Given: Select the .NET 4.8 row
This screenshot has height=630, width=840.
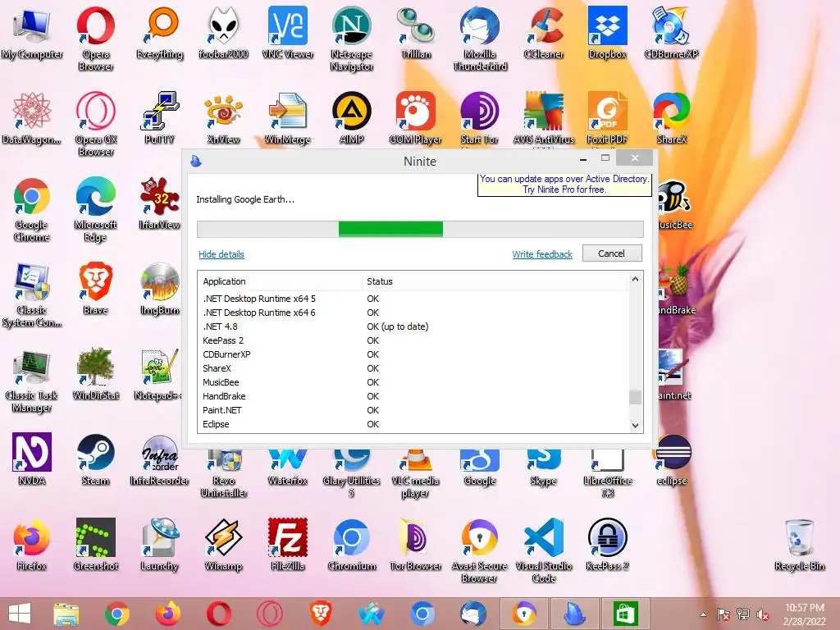Looking at the screenshot, I should click(x=413, y=326).
